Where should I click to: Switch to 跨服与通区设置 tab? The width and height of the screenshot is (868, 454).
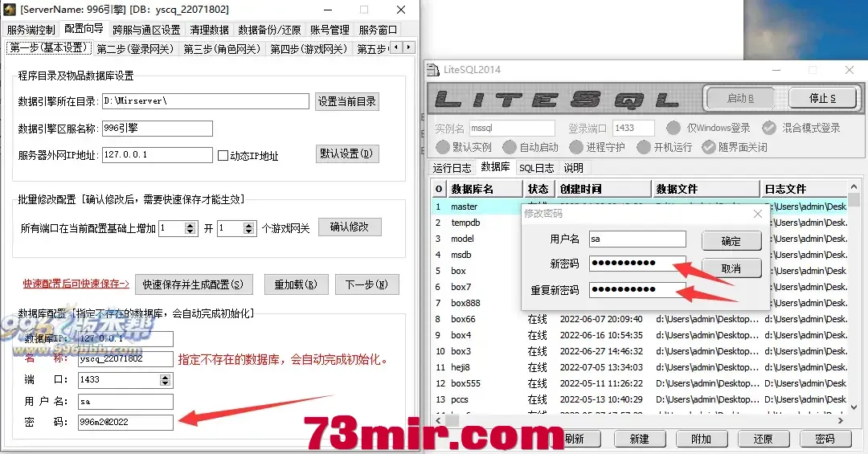tap(146, 30)
